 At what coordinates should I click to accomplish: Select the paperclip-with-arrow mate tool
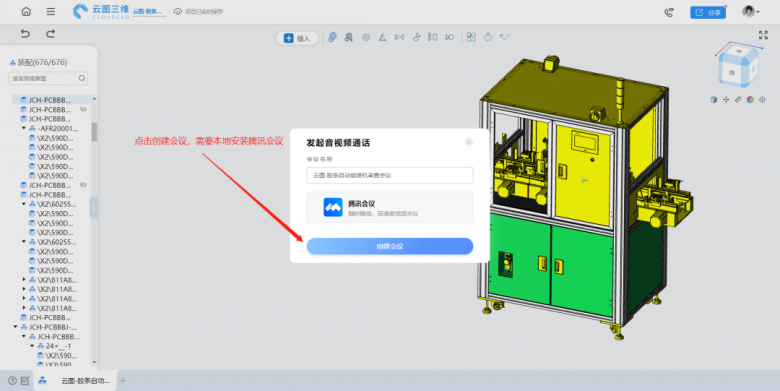click(349, 37)
